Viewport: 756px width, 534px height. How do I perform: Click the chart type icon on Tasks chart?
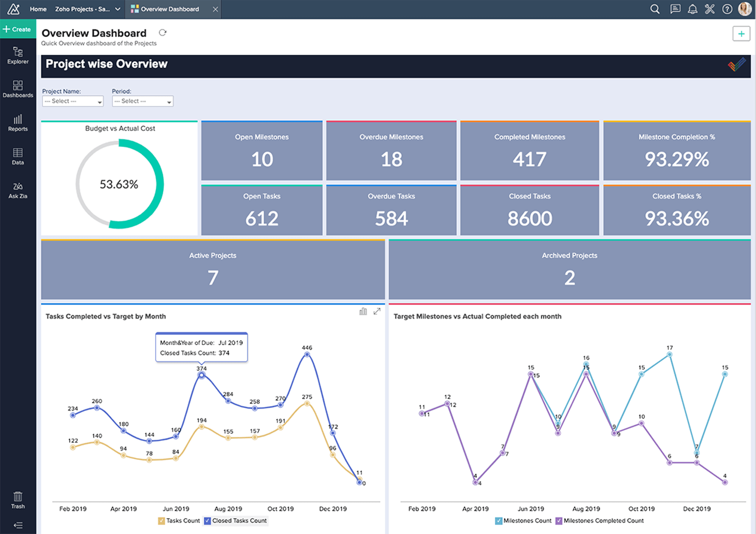coord(363,311)
